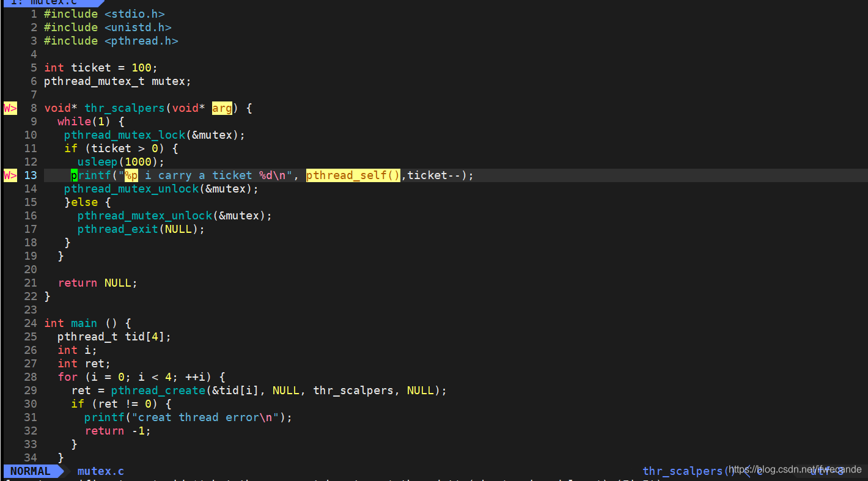This screenshot has width=868, height=481.
Task: Click line number 34 in gutter
Action: click(31, 458)
